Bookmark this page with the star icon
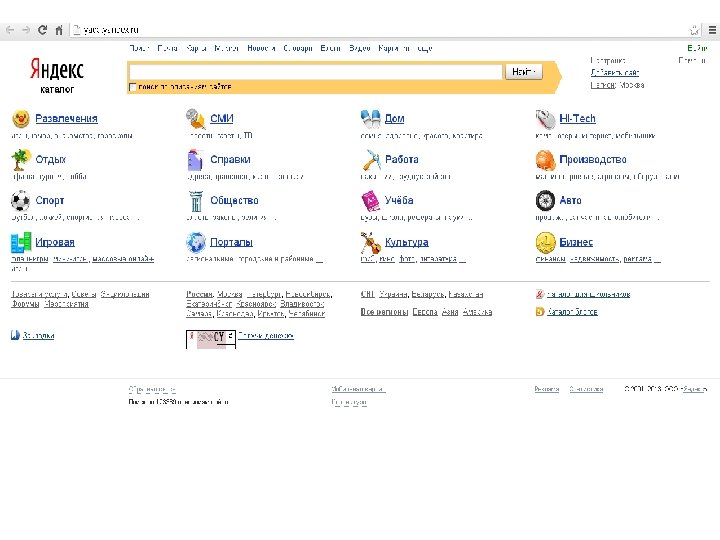The height and width of the screenshot is (540, 720). (x=694, y=30)
